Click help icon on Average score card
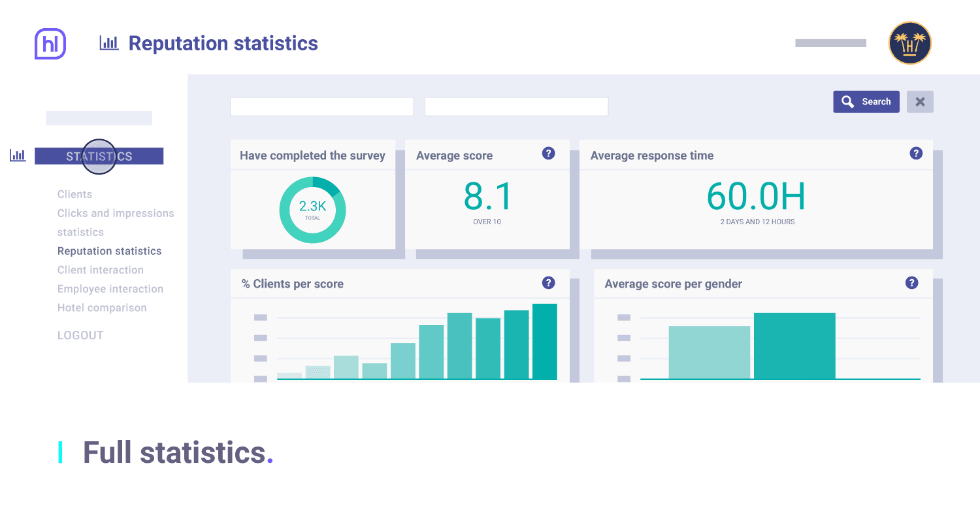This screenshot has width=980, height=523. coord(549,154)
